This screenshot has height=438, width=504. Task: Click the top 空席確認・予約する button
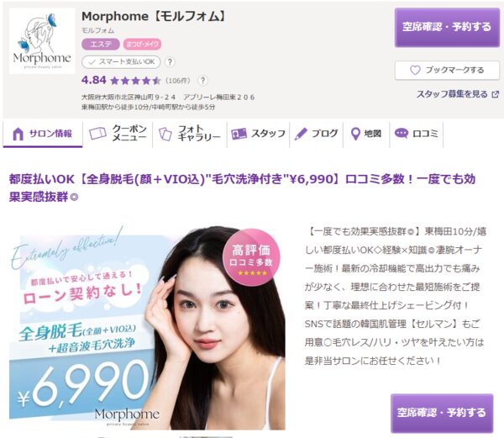447,28
